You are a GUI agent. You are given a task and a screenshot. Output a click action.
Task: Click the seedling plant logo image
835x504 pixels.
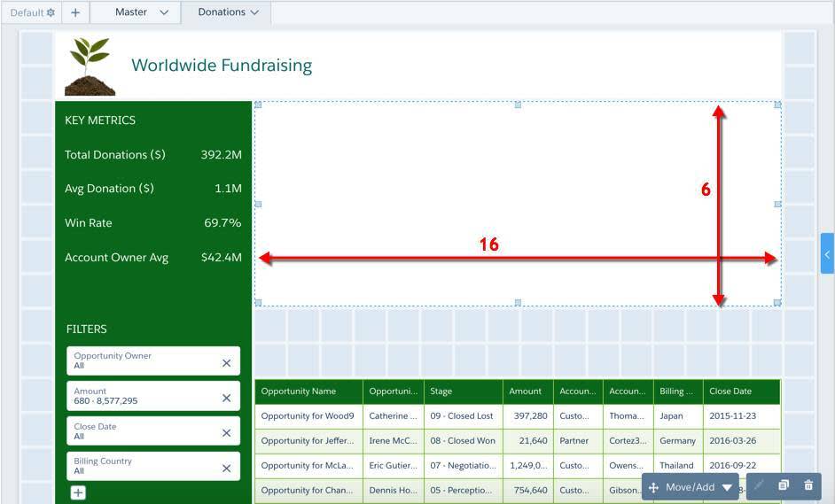90,66
